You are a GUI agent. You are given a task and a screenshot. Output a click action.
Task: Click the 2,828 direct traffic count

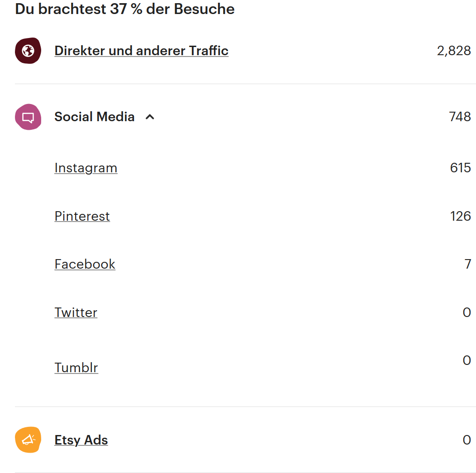(454, 51)
